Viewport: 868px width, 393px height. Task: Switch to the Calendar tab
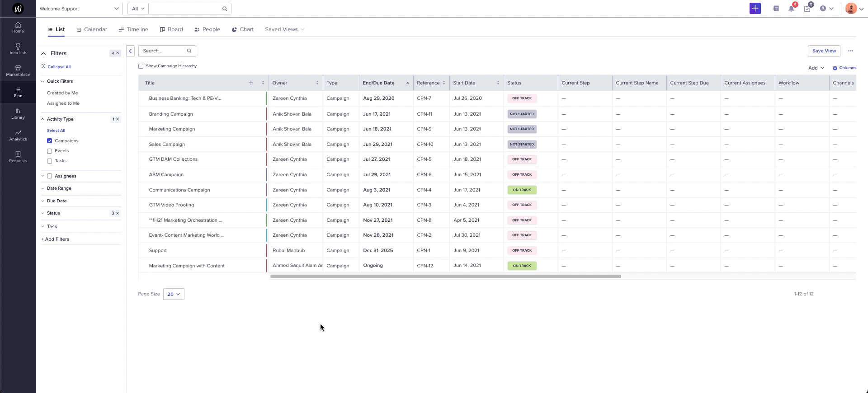92,29
